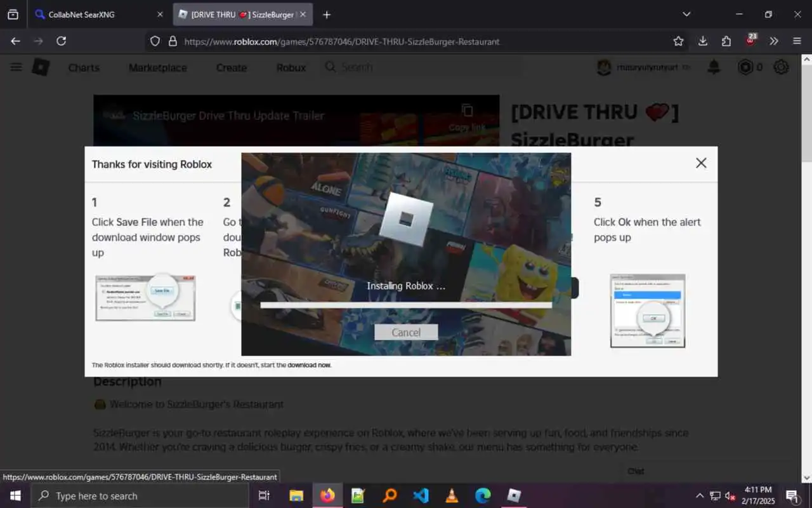Open VLC media player from the taskbar

tap(452, 496)
